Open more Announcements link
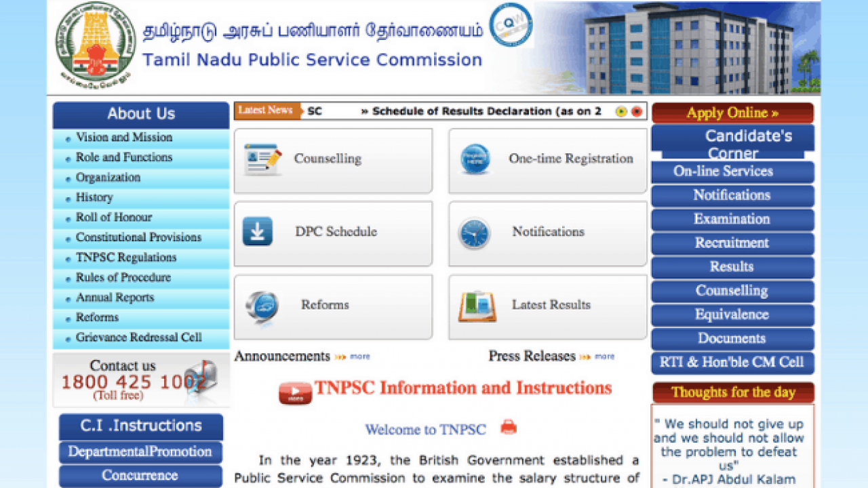 [x=359, y=357]
